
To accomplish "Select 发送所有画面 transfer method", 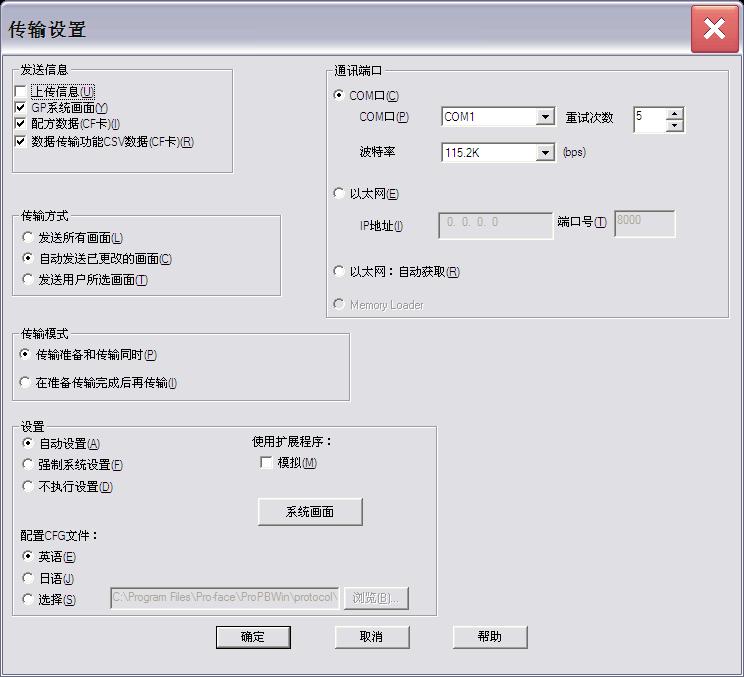I will pyautogui.click(x=28, y=238).
